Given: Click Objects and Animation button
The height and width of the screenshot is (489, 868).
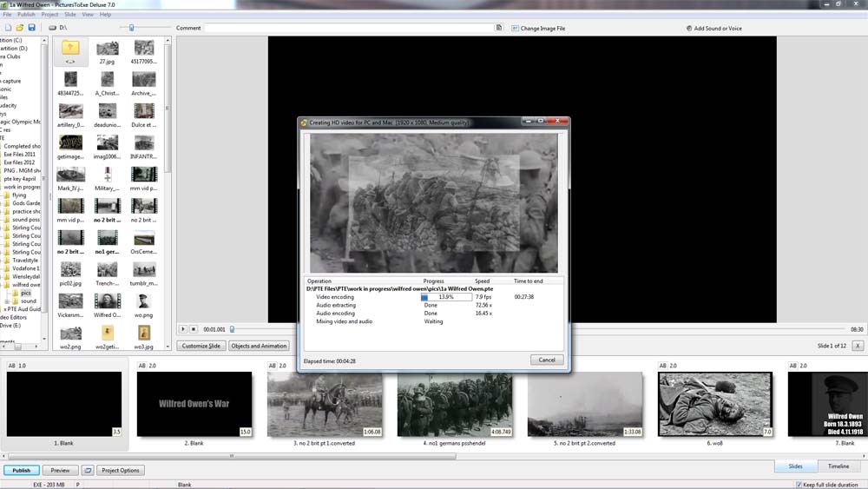Looking at the screenshot, I should coord(259,346).
